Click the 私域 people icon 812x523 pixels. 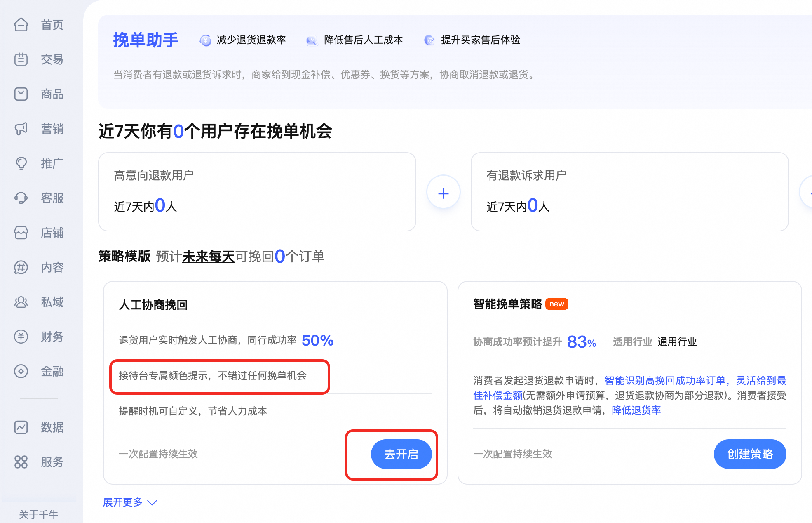[21, 302]
